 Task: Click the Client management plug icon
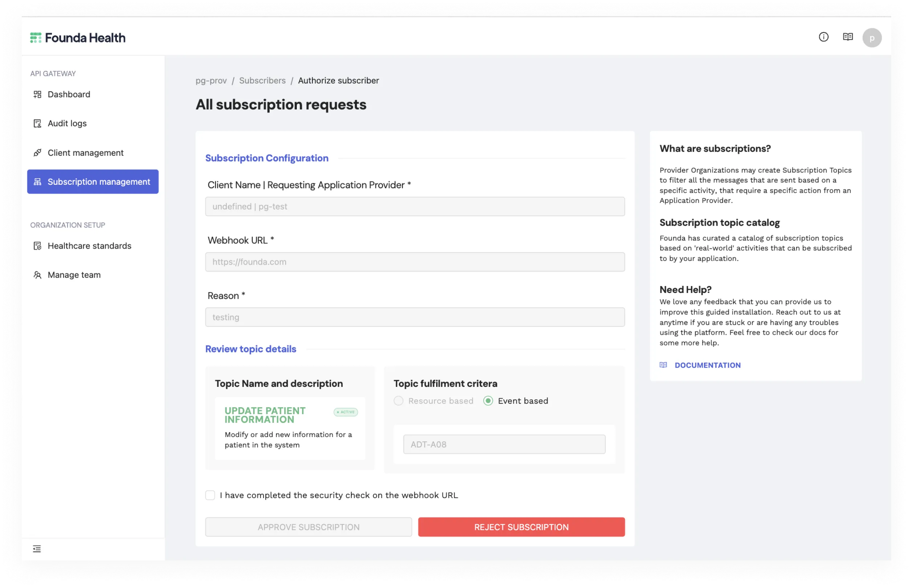pyautogui.click(x=37, y=153)
